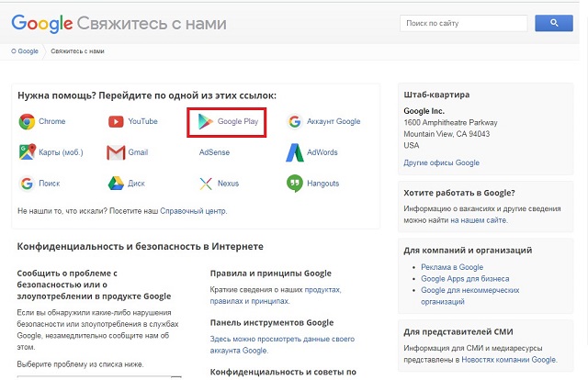Open 'Новостях компании Google' link
588x380 pixels.
pyautogui.click(x=508, y=360)
